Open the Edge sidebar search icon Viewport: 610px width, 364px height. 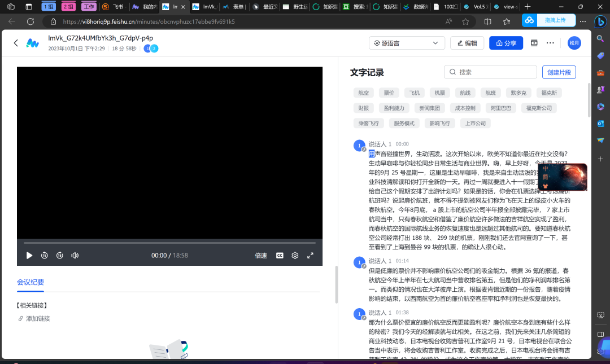click(600, 38)
